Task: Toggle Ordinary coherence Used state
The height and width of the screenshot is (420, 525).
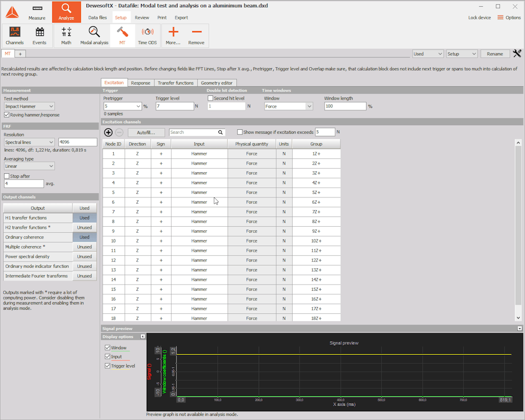Action: (x=85, y=237)
